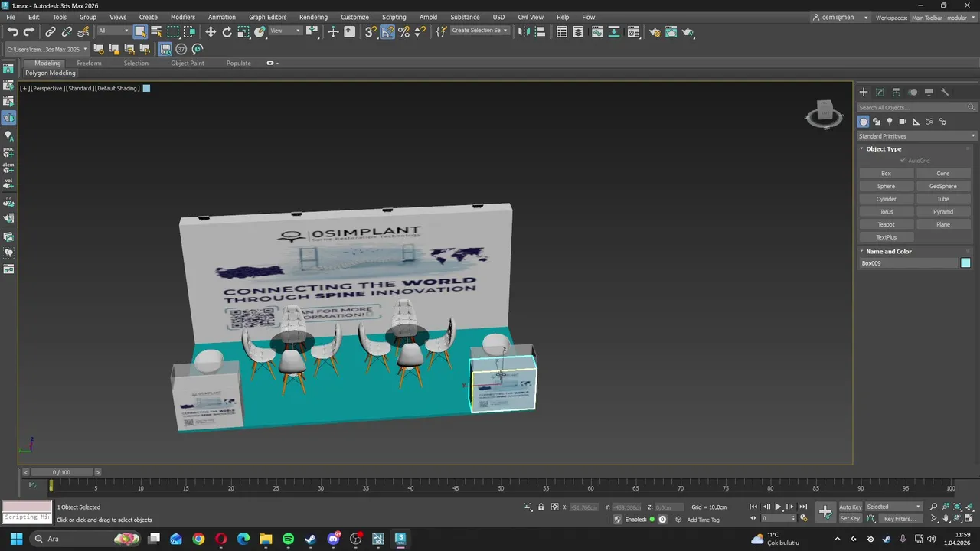This screenshot has height=551, width=980.
Task: Activate the Select and Link tool
Action: (x=51, y=31)
